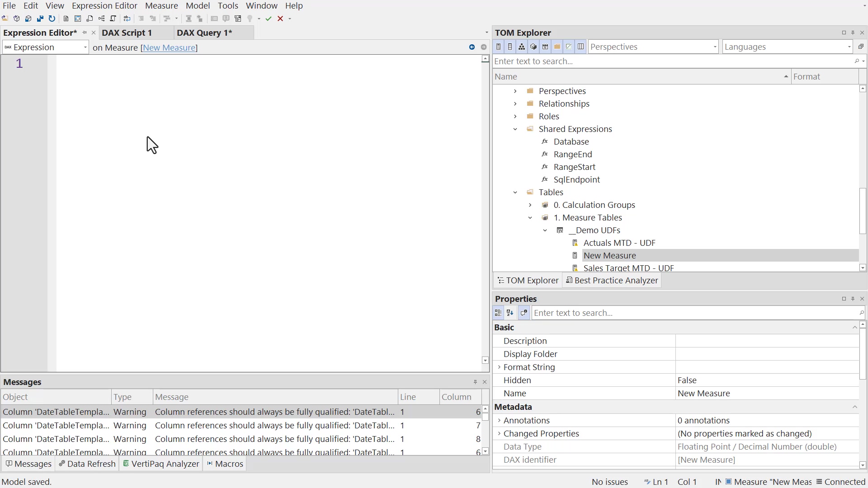
Task: Click the open model from database icon
Action: pyautogui.click(x=17, y=19)
